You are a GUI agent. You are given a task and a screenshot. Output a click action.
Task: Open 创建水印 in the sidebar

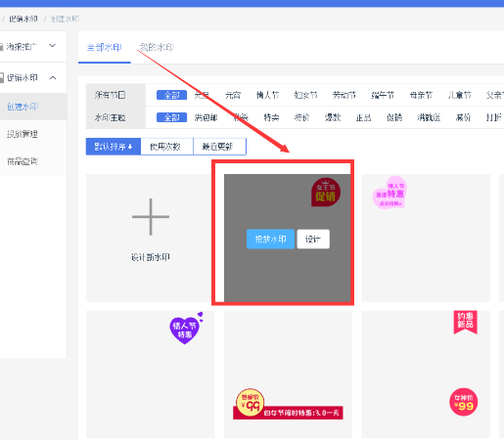point(23,107)
